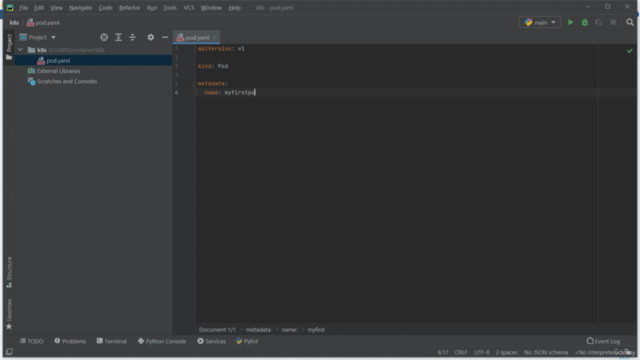Click No JSON schema status bar item
This screenshot has height=360, width=640.
pyautogui.click(x=546, y=352)
